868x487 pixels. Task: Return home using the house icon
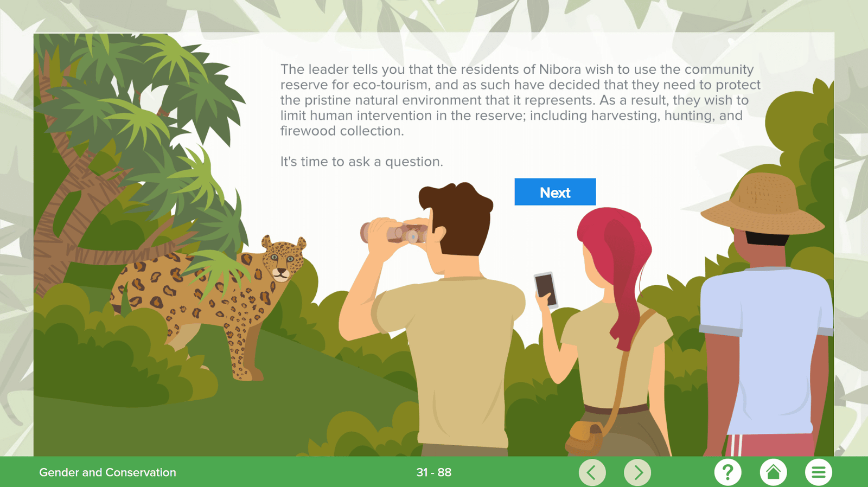click(773, 472)
